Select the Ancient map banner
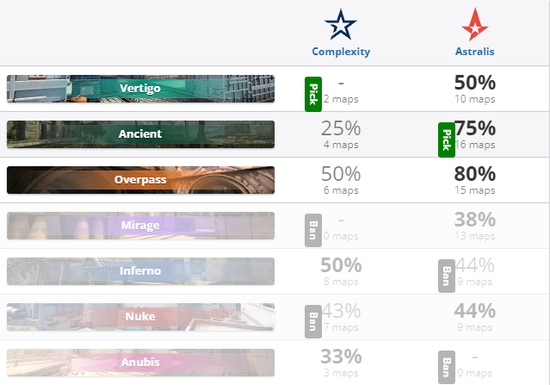Screen dimensions: 550x385 point(141,134)
